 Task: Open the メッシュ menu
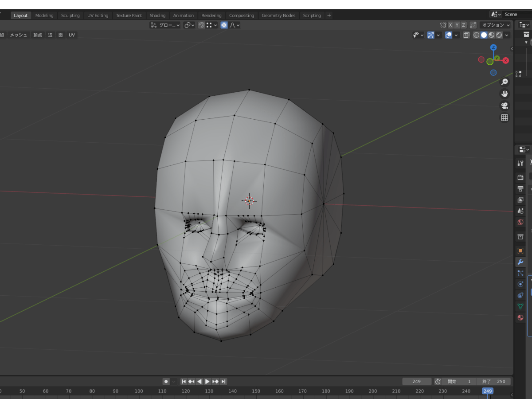(18, 35)
